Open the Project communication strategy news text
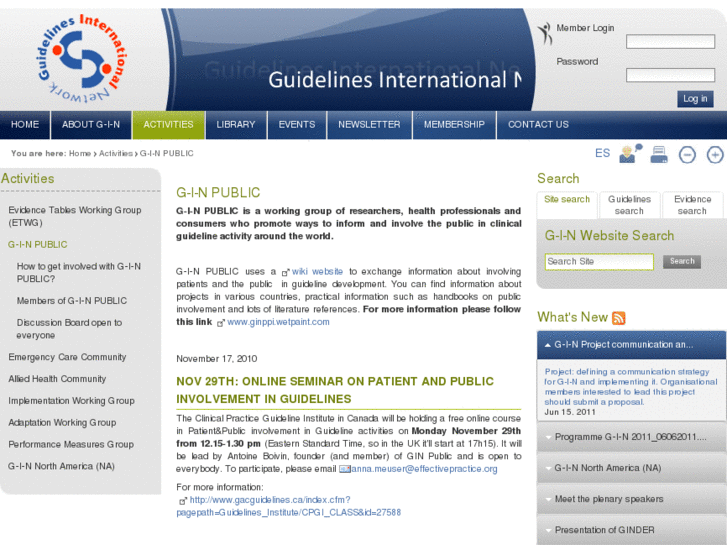Viewport: 727px width, 545px height. pos(631,387)
